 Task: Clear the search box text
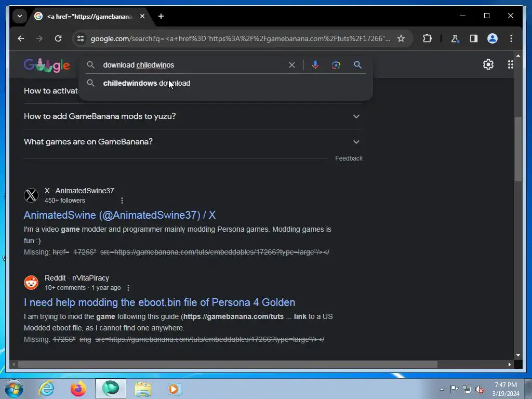[292, 65]
